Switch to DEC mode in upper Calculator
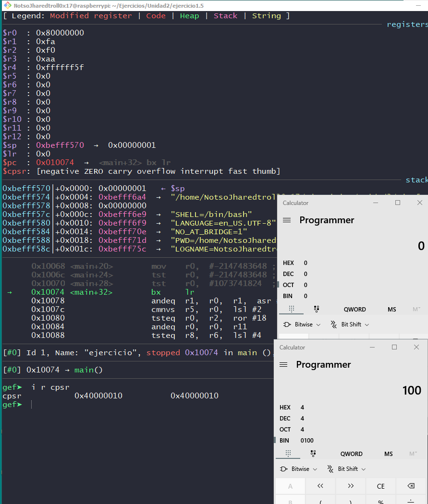Image resolution: width=428 pixels, height=504 pixels. [288, 274]
